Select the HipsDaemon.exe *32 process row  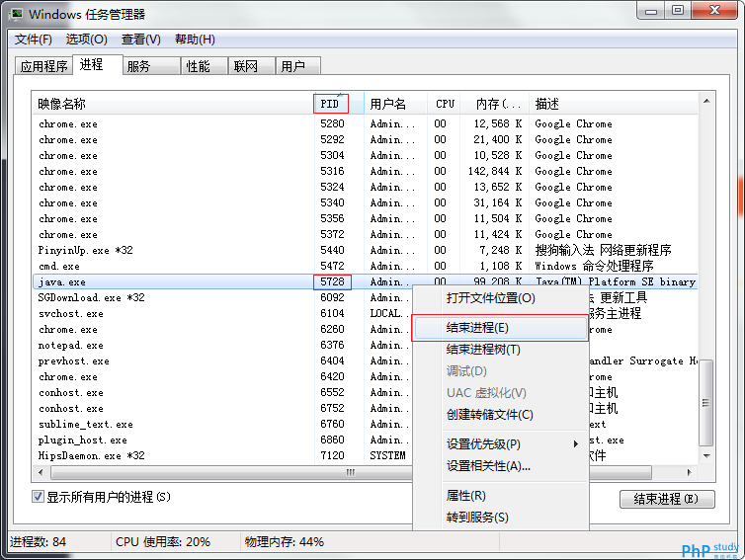point(365,455)
